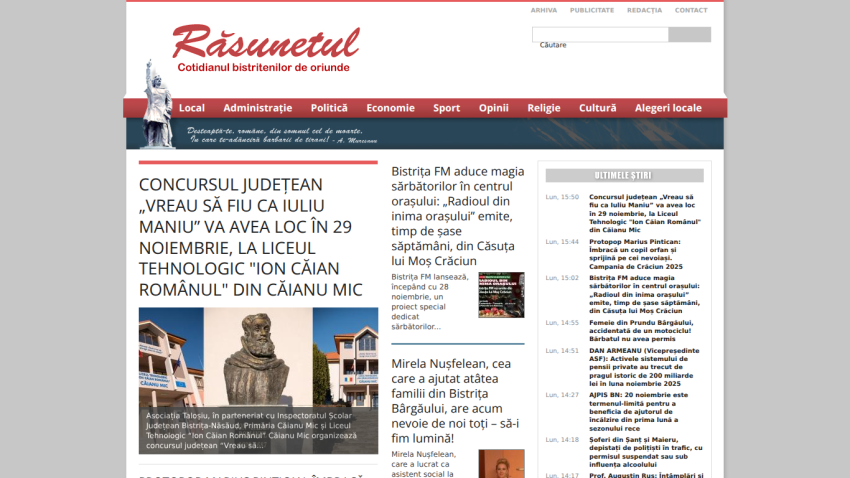Image resolution: width=850 pixels, height=478 pixels.
Task: Select the Opinii section
Action: [493, 108]
